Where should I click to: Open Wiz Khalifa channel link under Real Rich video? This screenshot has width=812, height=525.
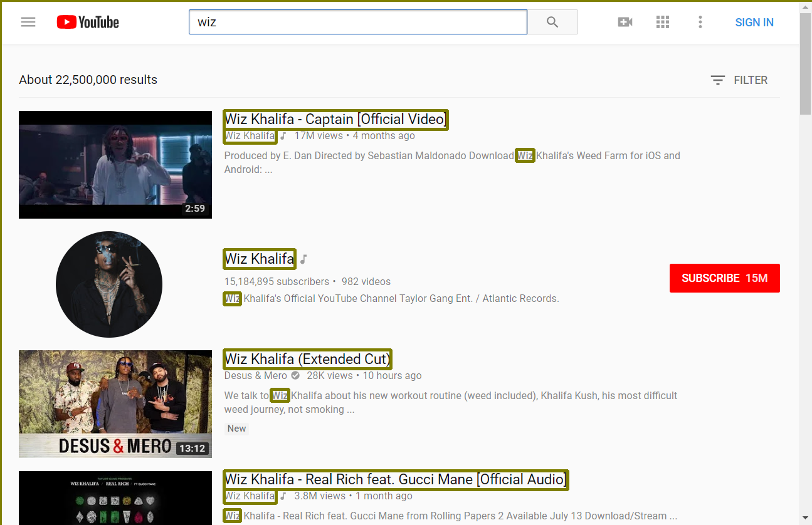250,496
